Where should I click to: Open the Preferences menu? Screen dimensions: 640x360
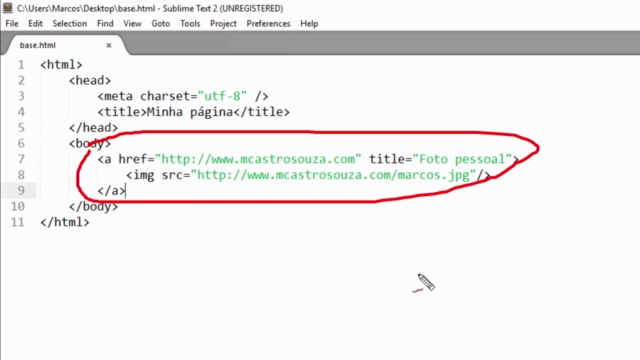[x=268, y=24]
